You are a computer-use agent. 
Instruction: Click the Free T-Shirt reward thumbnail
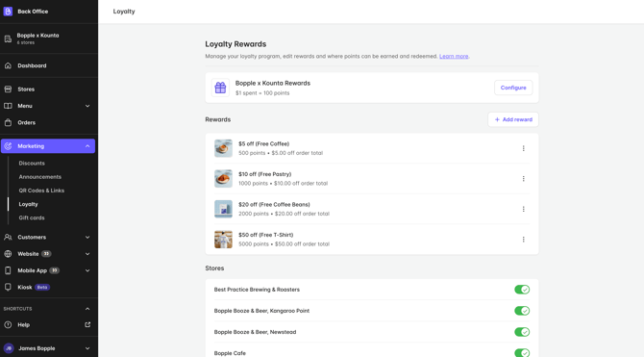pos(223,240)
